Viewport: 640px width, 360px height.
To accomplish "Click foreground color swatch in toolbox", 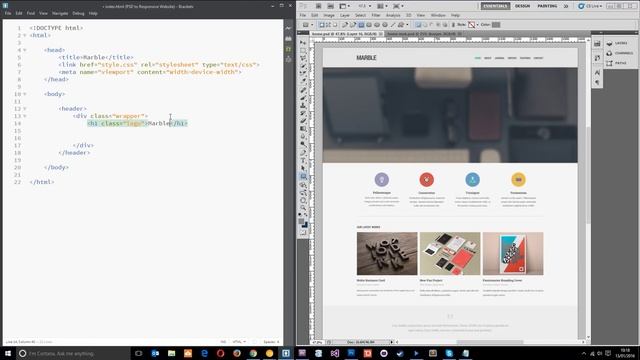I will point(302,222).
